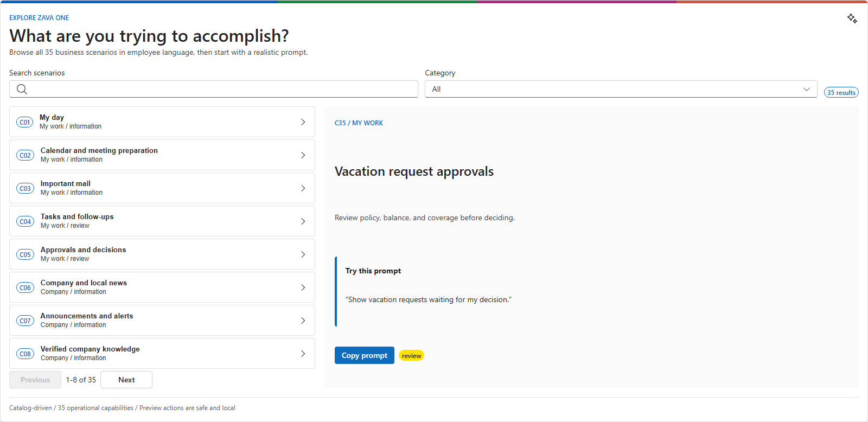Image resolution: width=868 pixels, height=422 pixels.
Task: Click the C07 badge on Announcements row
Action: tap(25, 321)
